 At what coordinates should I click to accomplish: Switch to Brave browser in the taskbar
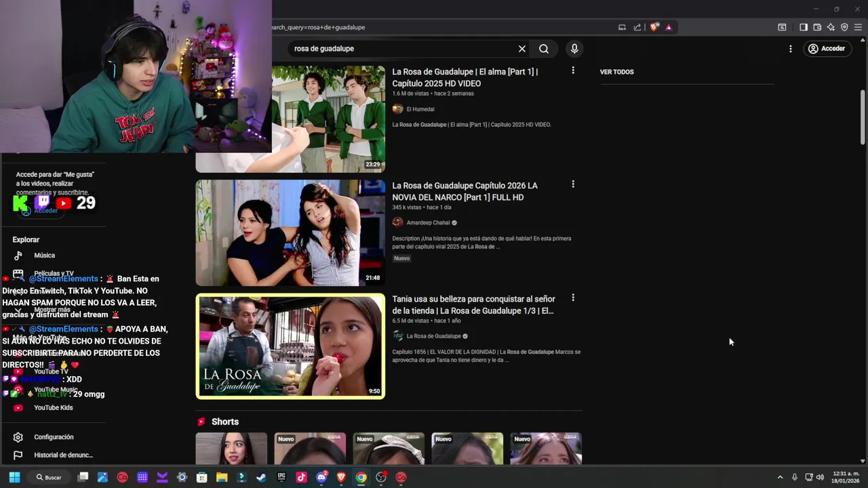click(341, 477)
